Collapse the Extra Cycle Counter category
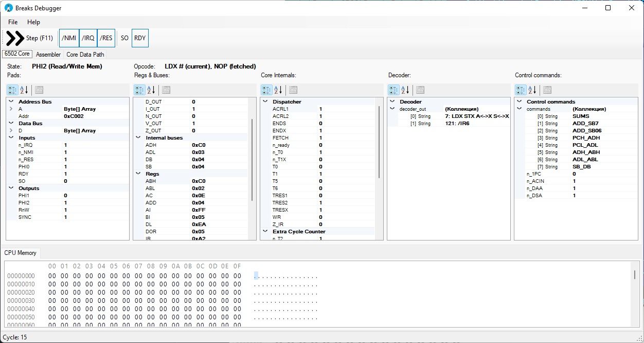Viewport: 644px width, 343px height. coord(265,232)
